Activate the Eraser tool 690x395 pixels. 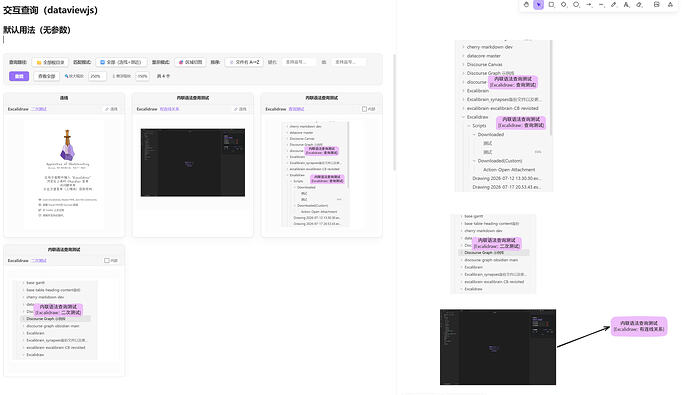[639, 4]
